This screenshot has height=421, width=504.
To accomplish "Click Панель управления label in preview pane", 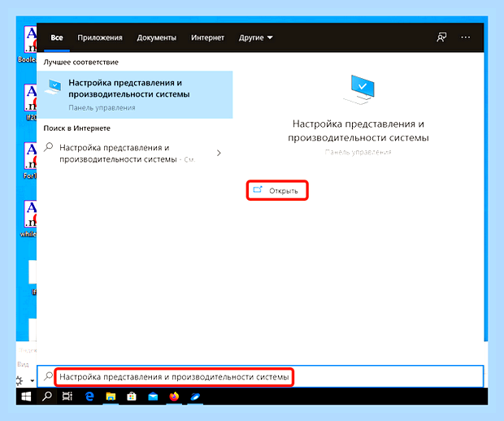I will [358, 152].
